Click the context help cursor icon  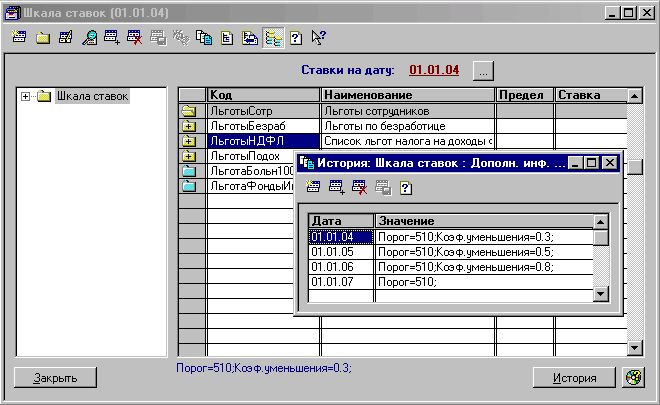tap(319, 38)
